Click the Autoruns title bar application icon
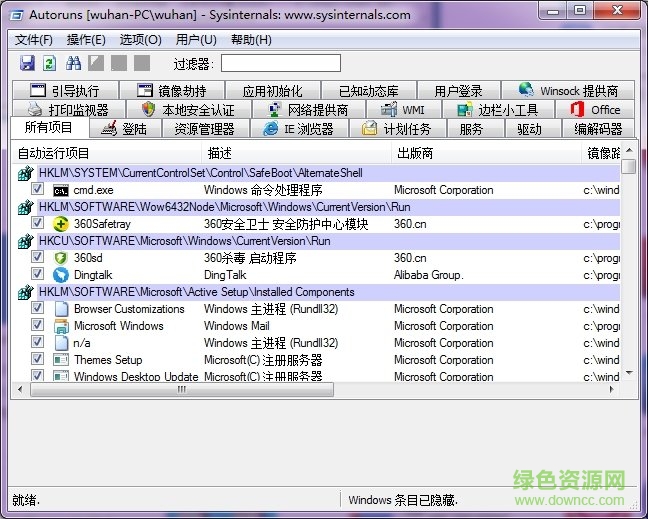 (x=17, y=15)
